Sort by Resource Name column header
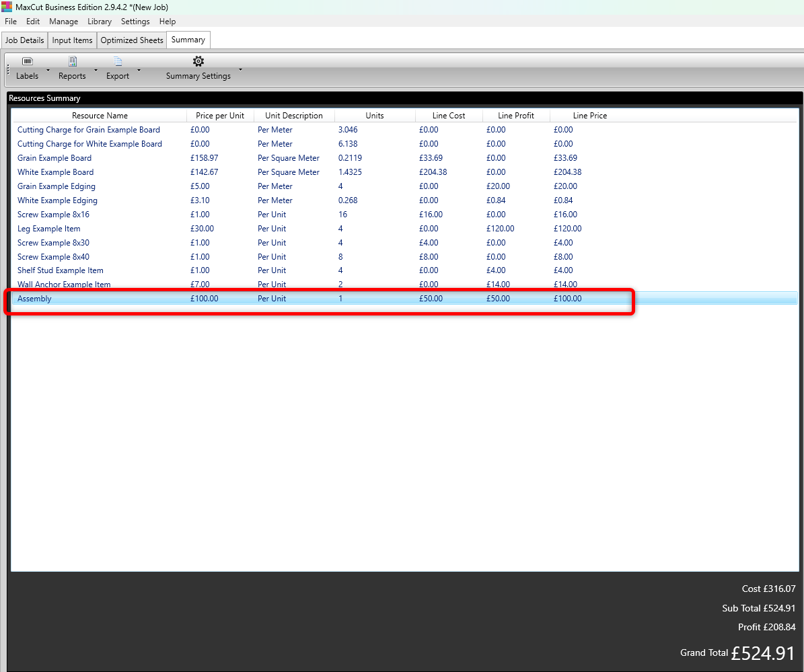Screen dimensions: 804x672 (100, 115)
